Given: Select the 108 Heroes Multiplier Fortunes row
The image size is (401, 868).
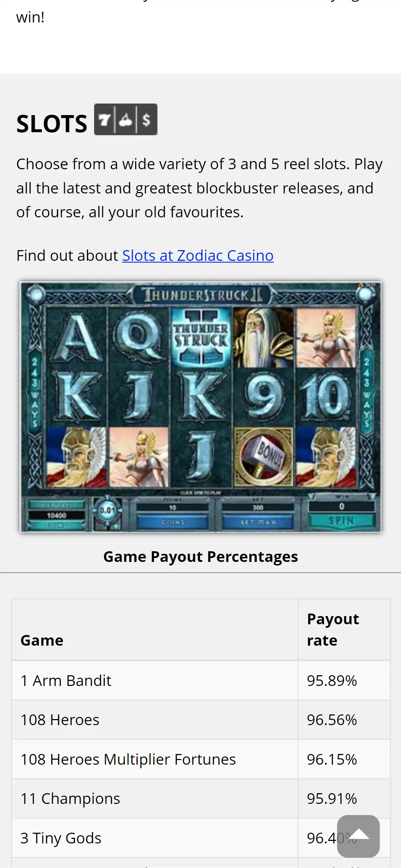Looking at the screenshot, I should coord(201,759).
